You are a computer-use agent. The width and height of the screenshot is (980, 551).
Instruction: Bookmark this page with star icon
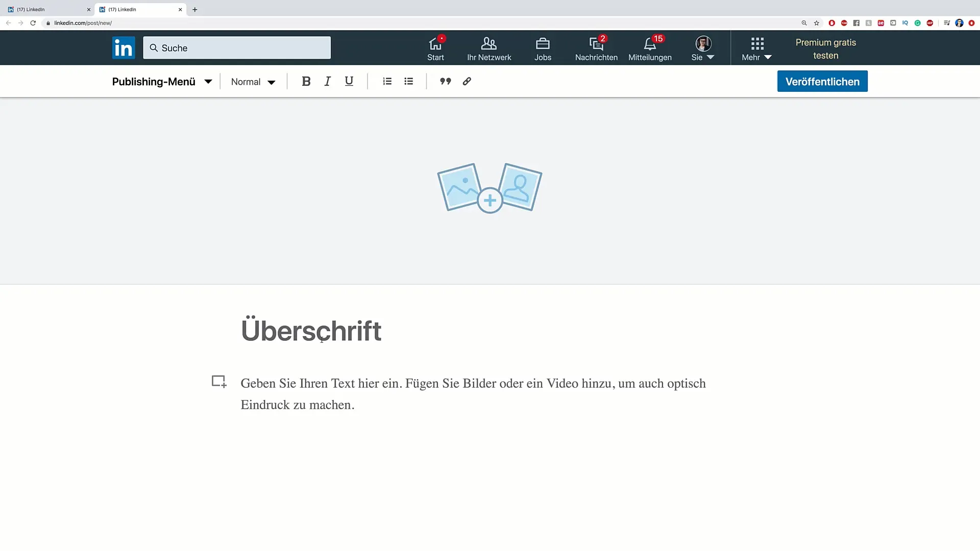(x=817, y=23)
